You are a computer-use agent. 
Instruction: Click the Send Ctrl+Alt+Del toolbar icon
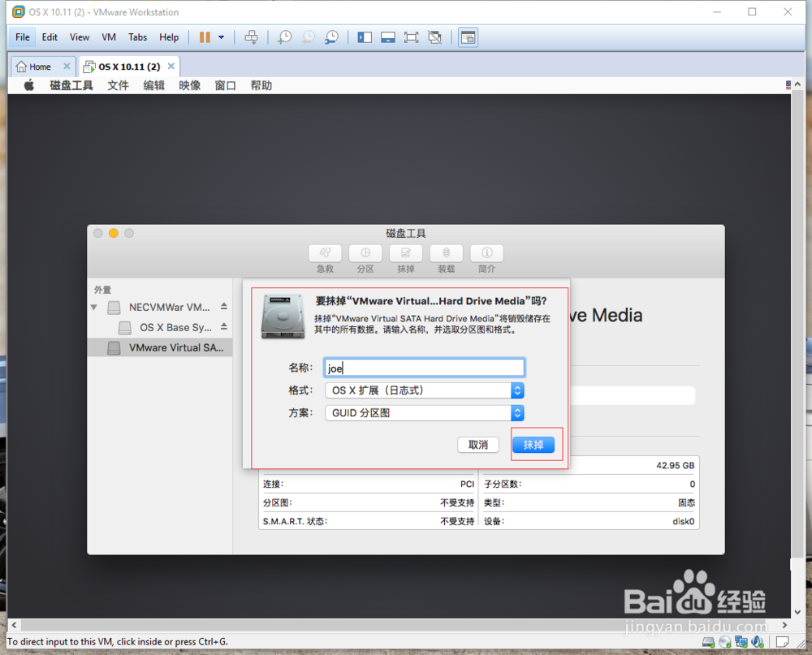pos(251,37)
